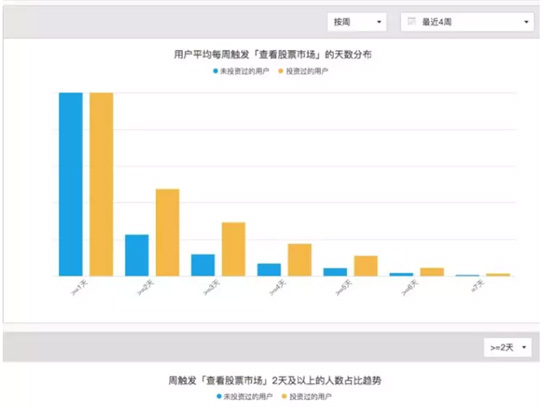This screenshot has width=554, height=407.
Task: Click the >=3天 axis label
Action: (212, 287)
